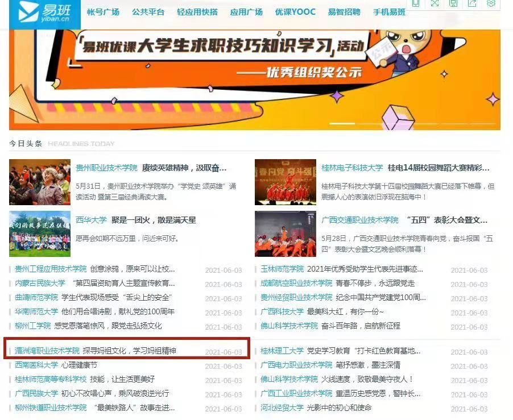This screenshot has width=513, height=420.
Task: Open article 笔抒感激，墨注深情
Action: (x=368, y=365)
